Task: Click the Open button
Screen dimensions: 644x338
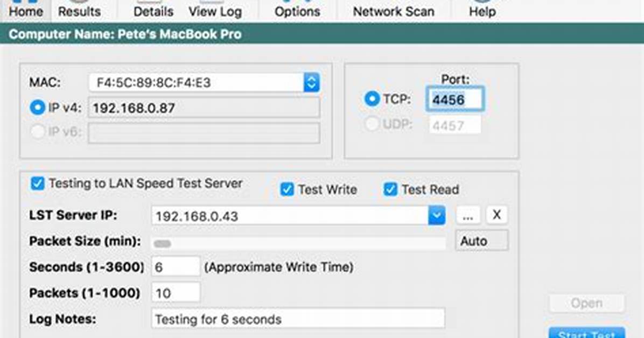Action: pos(586,303)
